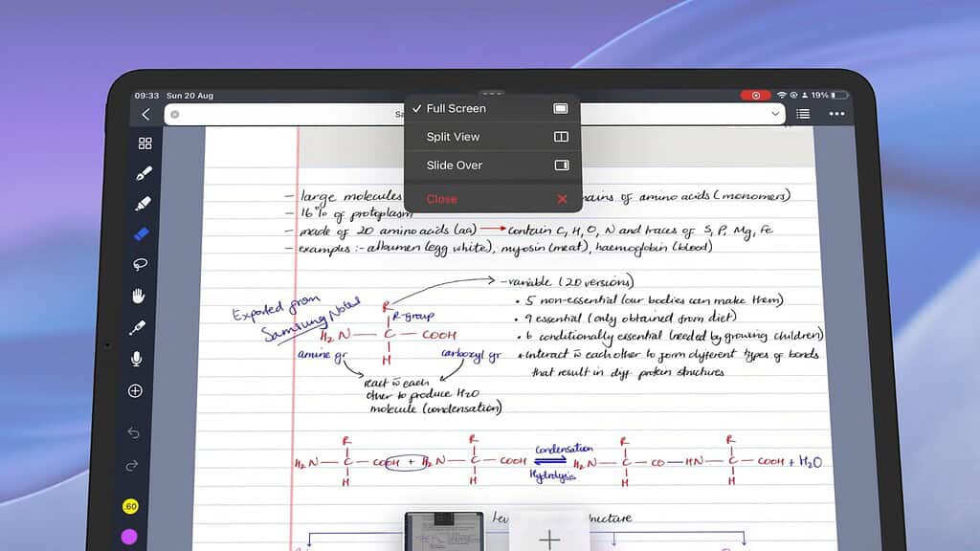
Task: Choose the Split View option
Action: pos(493,137)
